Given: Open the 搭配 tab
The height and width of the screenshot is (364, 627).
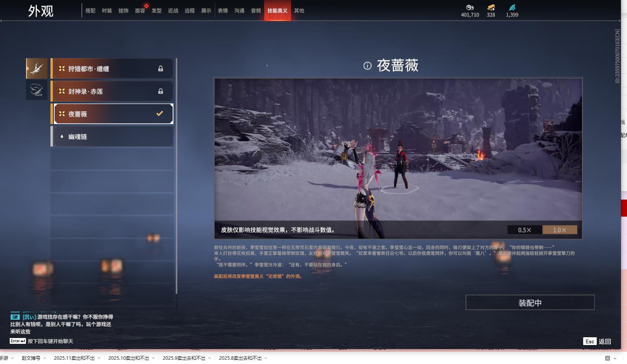Looking at the screenshot, I should [90, 11].
